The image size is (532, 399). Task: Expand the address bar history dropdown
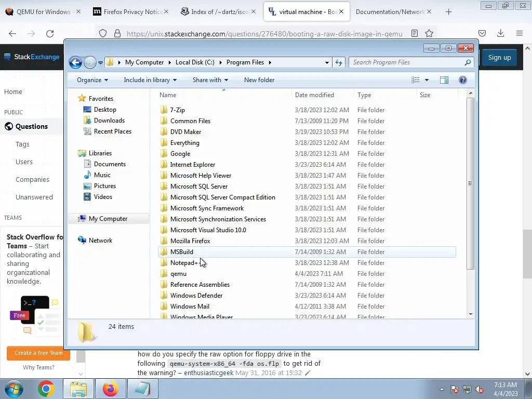point(327,63)
